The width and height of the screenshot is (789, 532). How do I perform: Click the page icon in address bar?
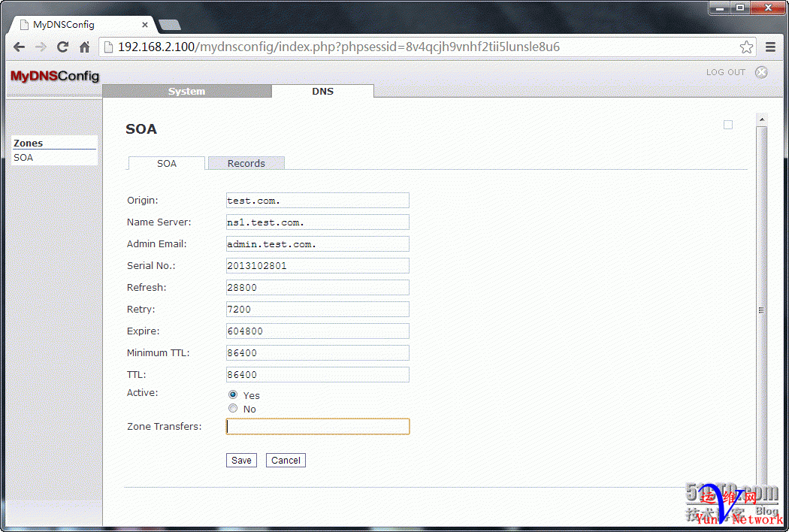107,47
